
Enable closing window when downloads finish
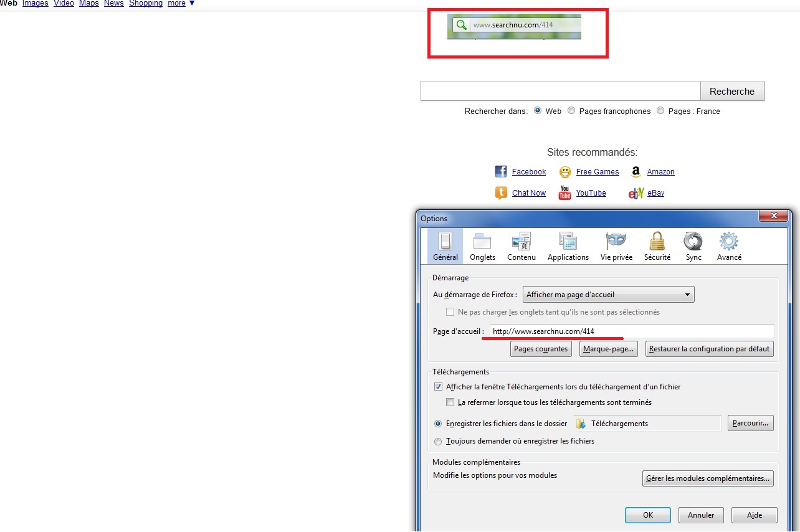coord(450,402)
